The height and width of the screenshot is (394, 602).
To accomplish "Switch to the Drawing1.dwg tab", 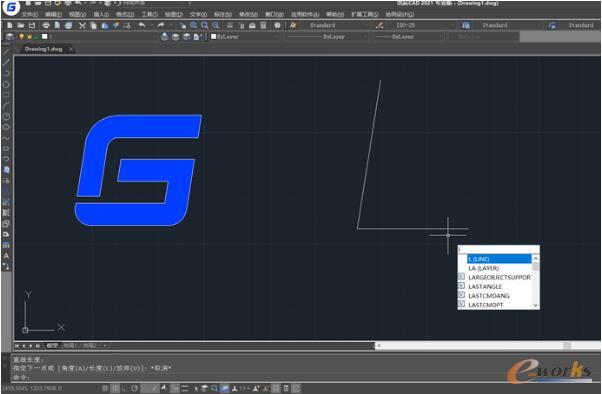I will [43, 49].
